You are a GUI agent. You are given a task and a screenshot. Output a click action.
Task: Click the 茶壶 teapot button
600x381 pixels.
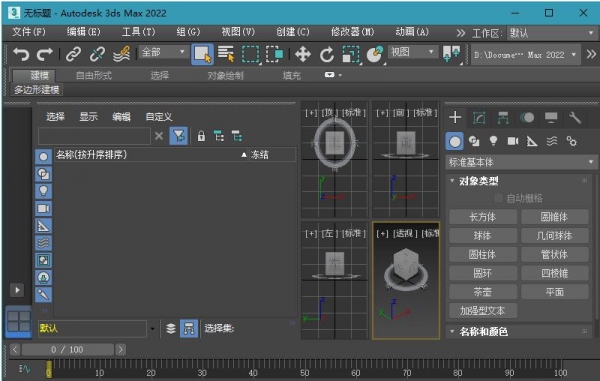(x=483, y=292)
